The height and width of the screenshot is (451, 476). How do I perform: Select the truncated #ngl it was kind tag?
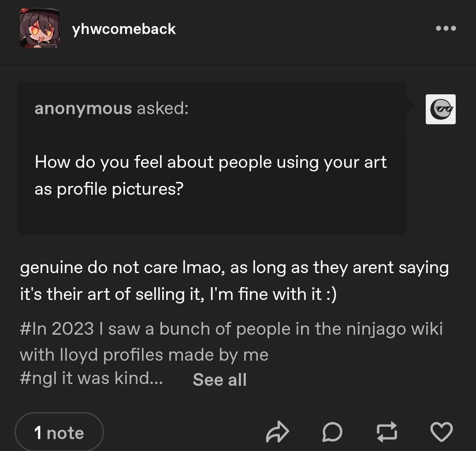pyautogui.click(x=91, y=379)
